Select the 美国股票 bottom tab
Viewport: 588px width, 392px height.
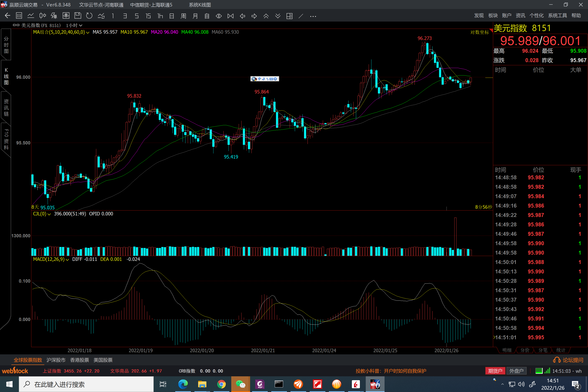tap(103, 360)
